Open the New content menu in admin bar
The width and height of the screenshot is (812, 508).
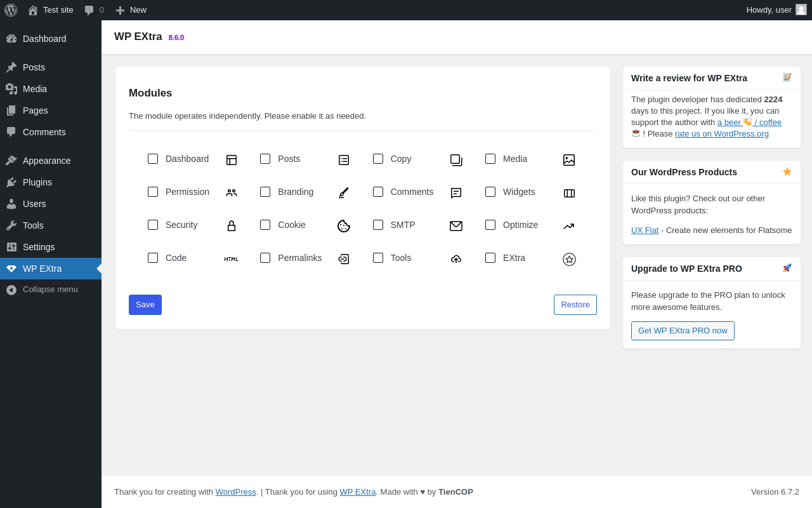click(131, 10)
